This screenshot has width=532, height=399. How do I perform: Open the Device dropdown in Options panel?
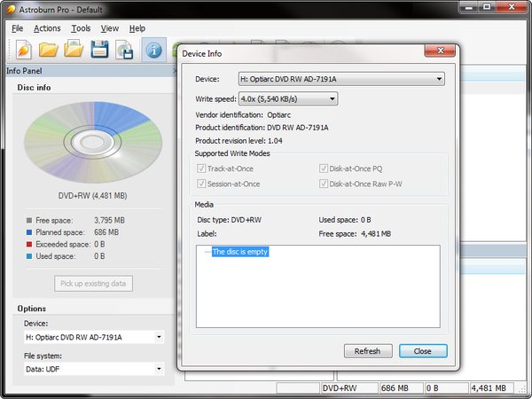tap(94, 337)
